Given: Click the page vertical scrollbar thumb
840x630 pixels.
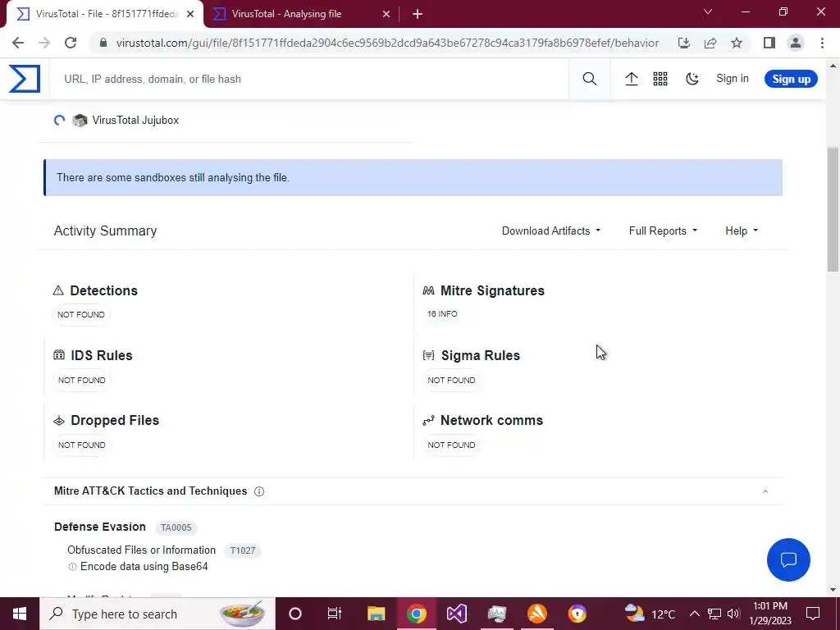Looking at the screenshot, I should click(833, 209).
